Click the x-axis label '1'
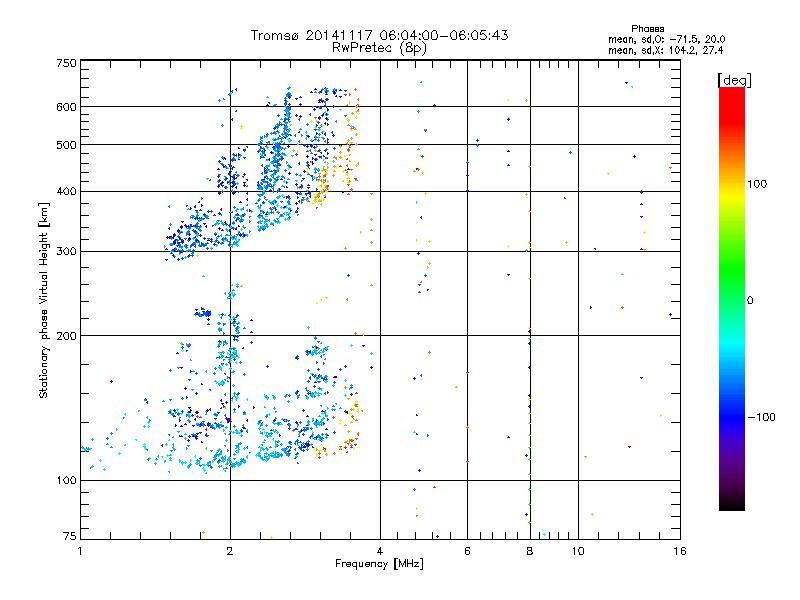Viewport: 800px width, 600px height. (80, 551)
